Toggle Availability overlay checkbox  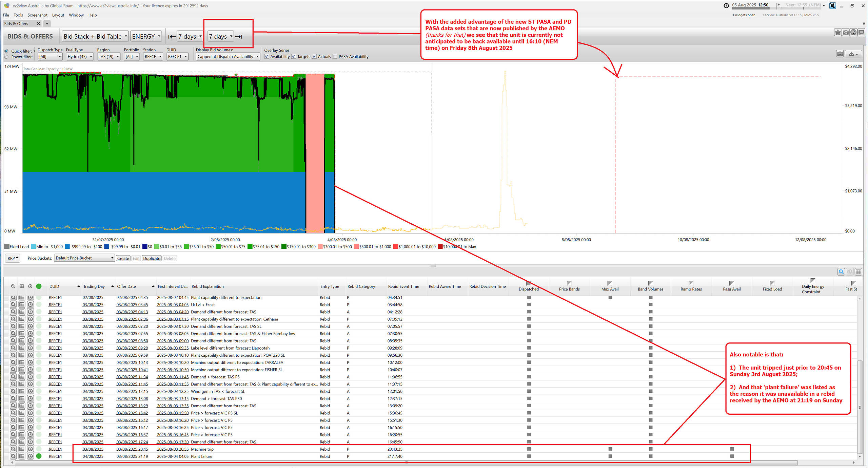pyautogui.click(x=267, y=56)
